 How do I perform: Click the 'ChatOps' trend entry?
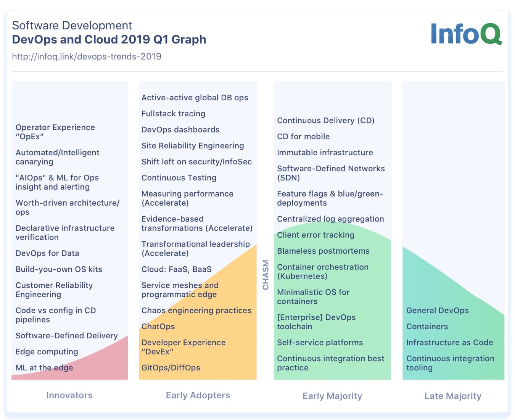pos(158,327)
